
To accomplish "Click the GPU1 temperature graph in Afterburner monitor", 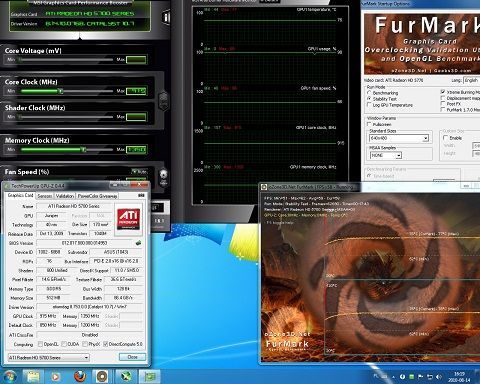I will click(270, 27).
